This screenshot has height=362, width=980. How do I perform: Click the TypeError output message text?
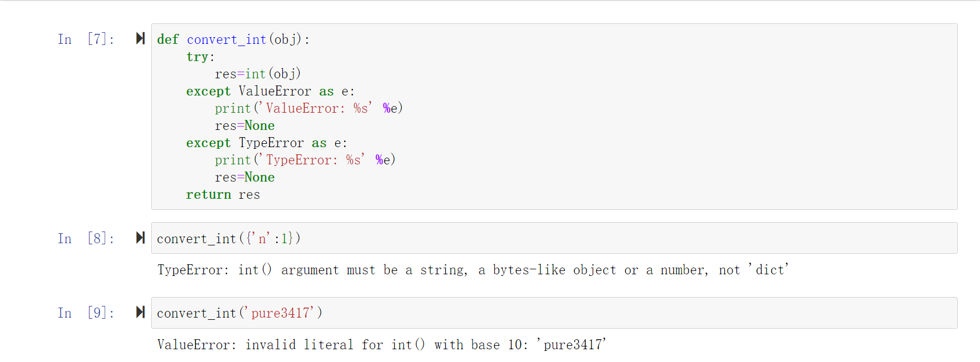coord(473,270)
